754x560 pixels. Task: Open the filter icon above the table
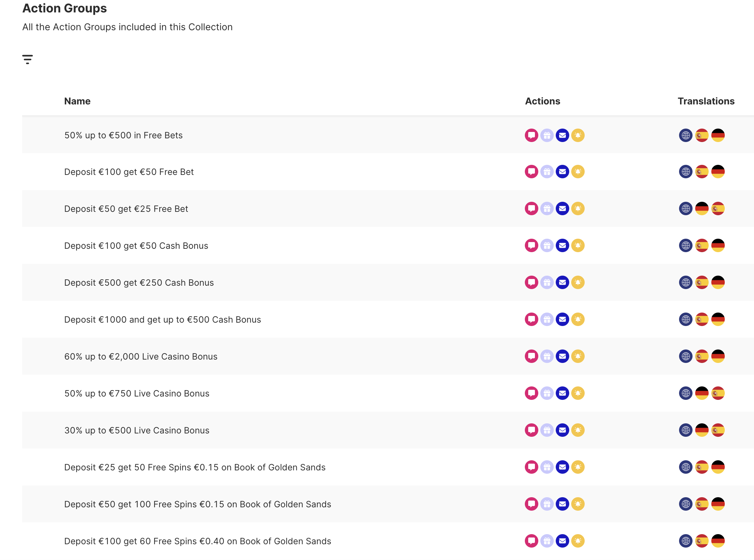pos(28,59)
